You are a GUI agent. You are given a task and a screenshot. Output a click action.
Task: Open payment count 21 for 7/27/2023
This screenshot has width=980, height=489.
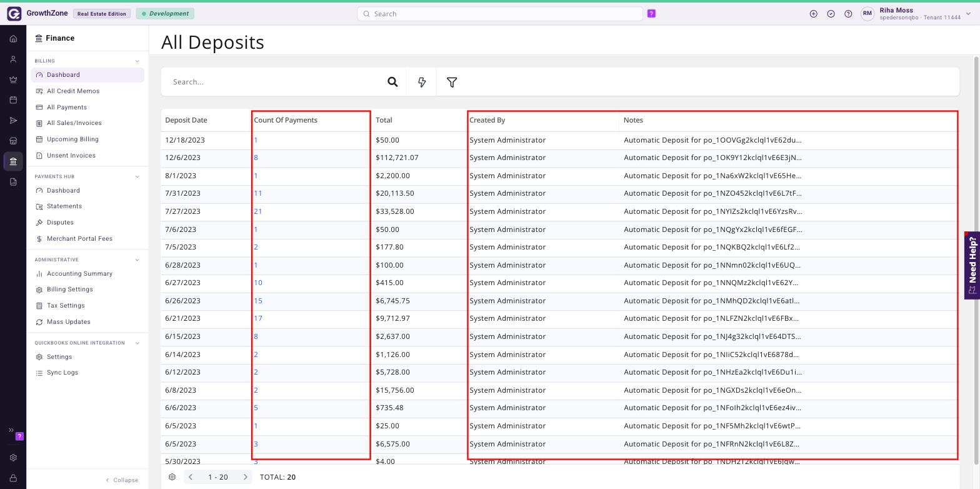pyautogui.click(x=257, y=211)
